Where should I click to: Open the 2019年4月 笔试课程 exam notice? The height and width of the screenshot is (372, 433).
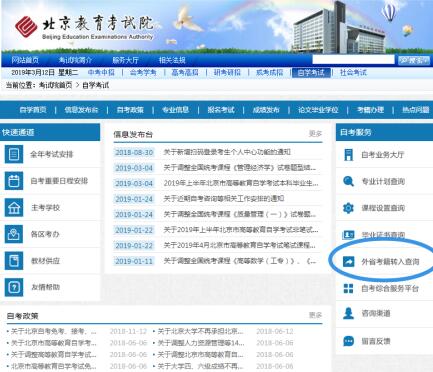click(240, 245)
